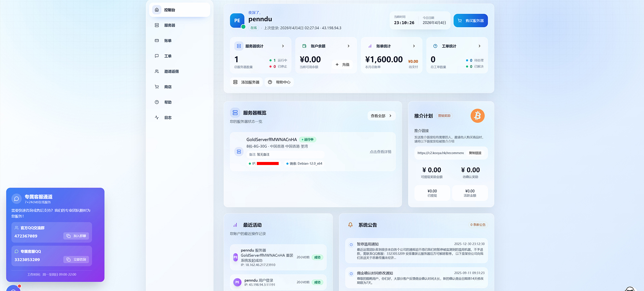Click the PE user avatar icon

point(237,20)
